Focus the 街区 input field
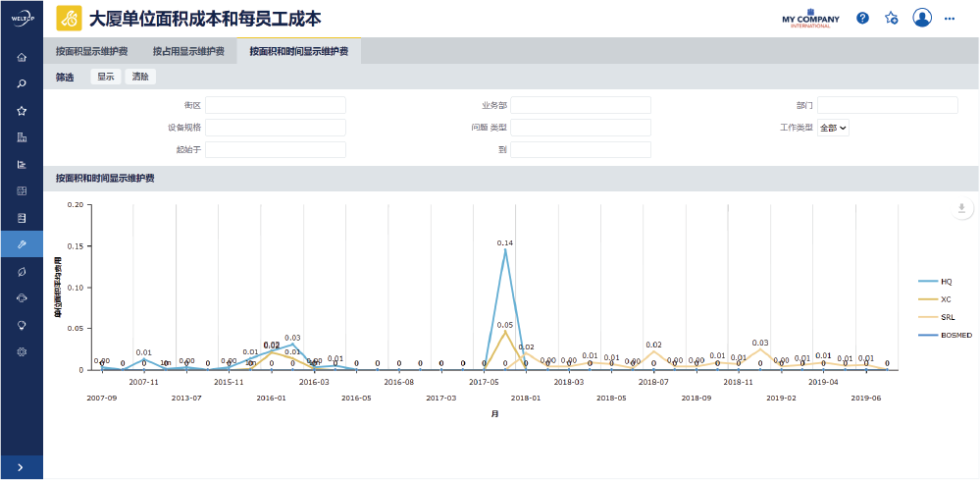980x480 pixels. [276, 105]
